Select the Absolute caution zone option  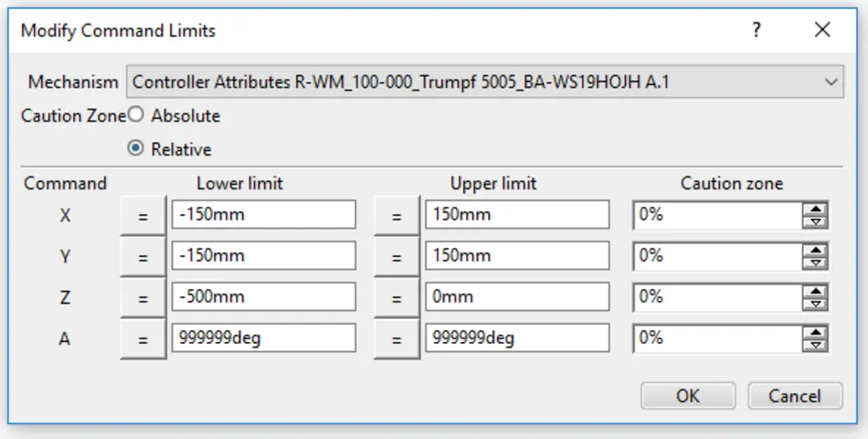[136, 116]
